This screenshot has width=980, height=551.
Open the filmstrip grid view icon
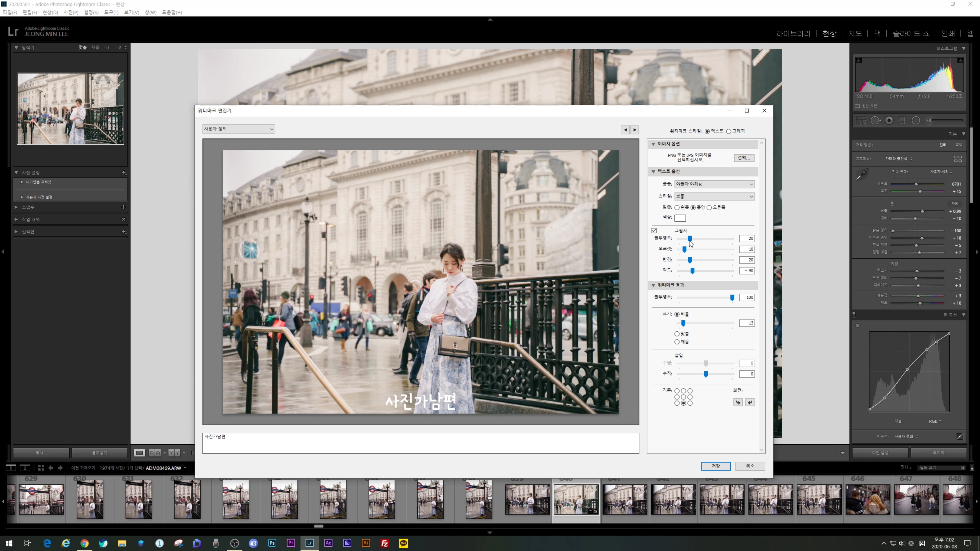point(41,468)
